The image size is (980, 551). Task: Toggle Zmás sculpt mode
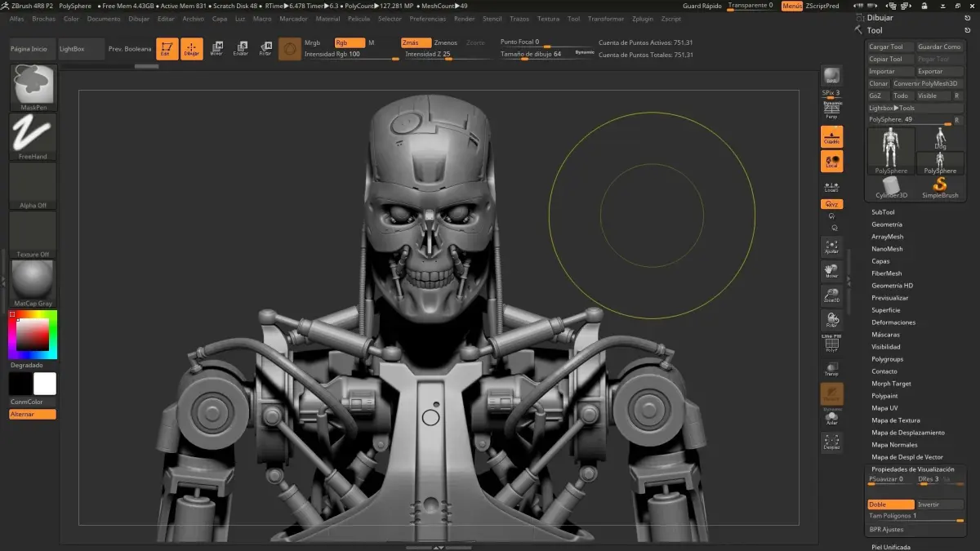(x=416, y=42)
